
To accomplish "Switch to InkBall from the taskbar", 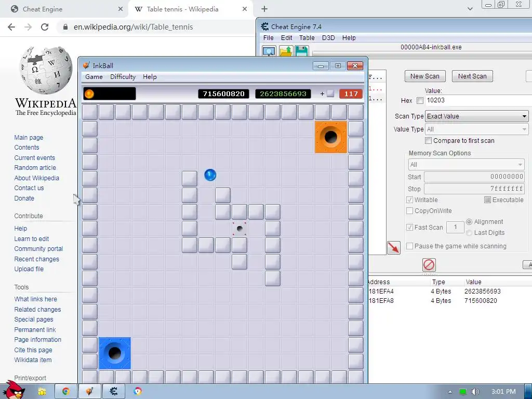I will tap(89, 391).
